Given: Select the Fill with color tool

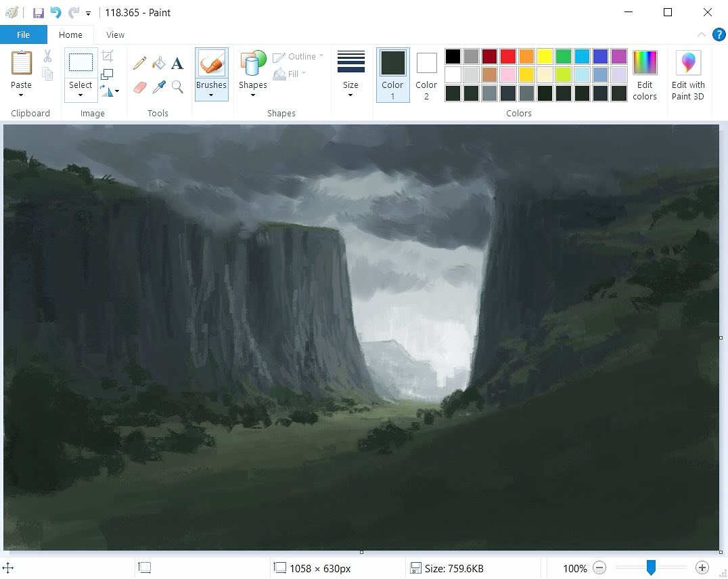Looking at the screenshot, I should 158,63.
